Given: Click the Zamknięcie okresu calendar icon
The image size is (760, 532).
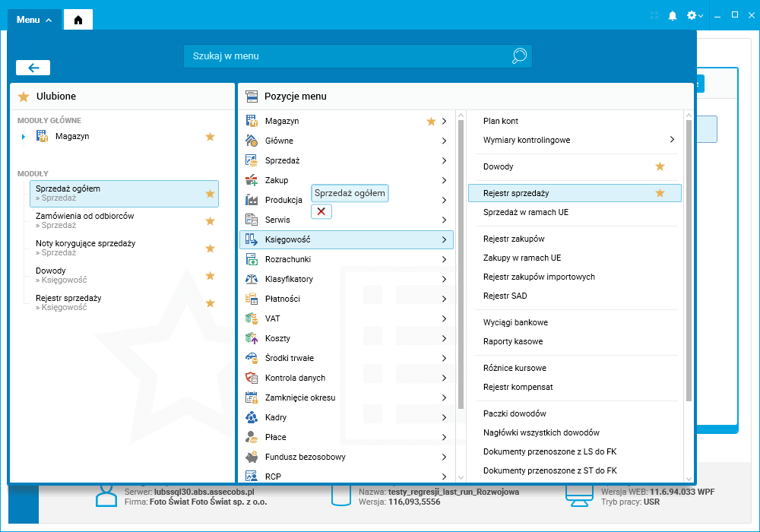Looking at the screenshot, I should (252, 397).
